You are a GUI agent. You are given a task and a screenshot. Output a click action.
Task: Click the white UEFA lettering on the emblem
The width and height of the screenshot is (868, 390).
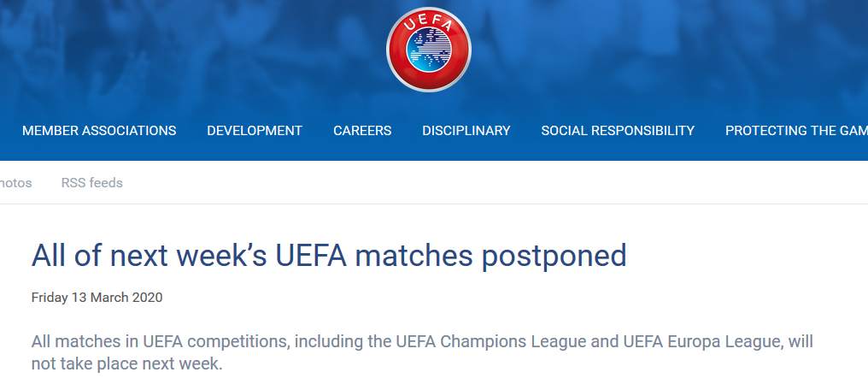tap(429, 23)
